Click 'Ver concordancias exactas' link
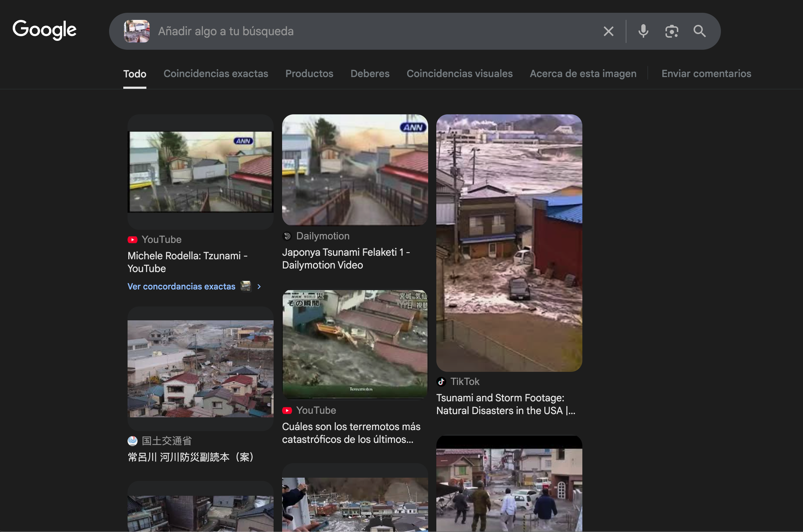The height and width of the screenshot is (532, 803). (x=181, y=287)
